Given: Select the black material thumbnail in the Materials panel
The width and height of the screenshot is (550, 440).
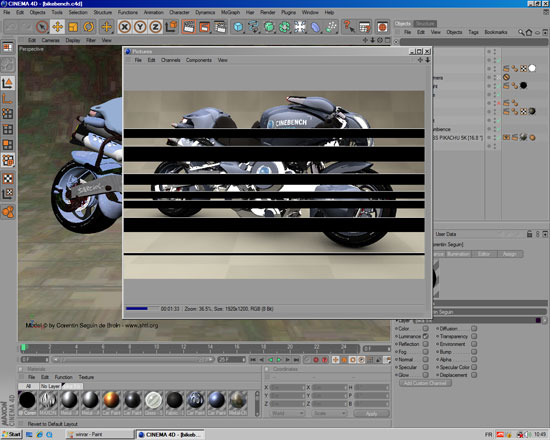Looking at the screenshot, I should (27, 401).
